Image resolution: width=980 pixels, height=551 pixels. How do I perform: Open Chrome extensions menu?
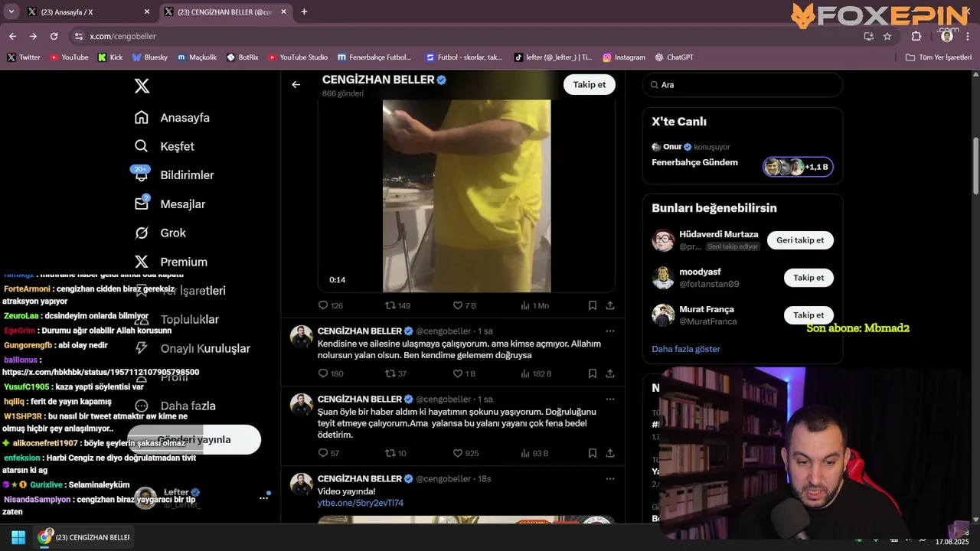coord(916,36)
